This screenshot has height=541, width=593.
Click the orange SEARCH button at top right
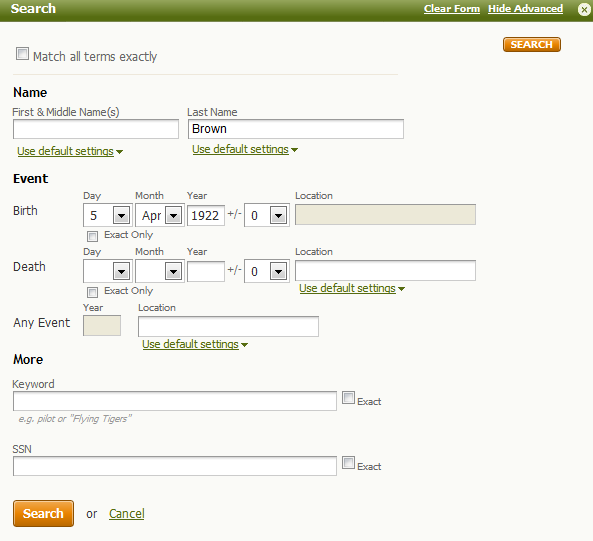(x=532, y=45)
